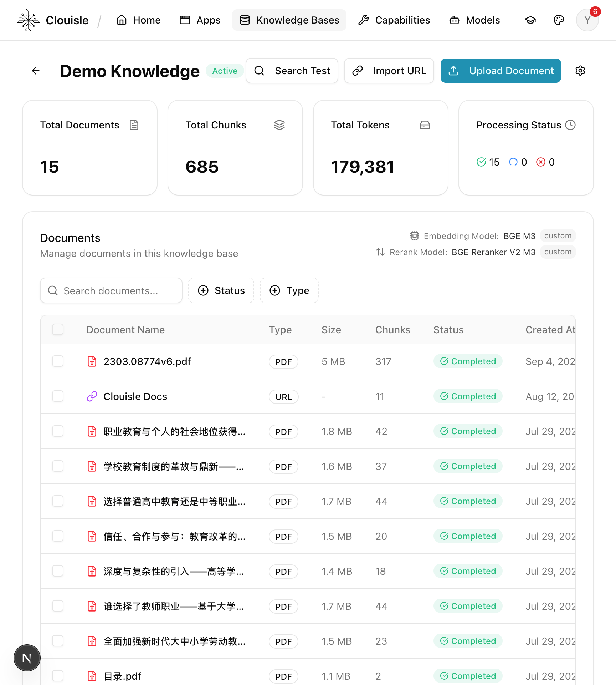The width and height of the screenshot is (616, 685).
Task: Click the PDF icon for 深度与复杂性 document
Action: pyautogui.click(x=92, y=571)
